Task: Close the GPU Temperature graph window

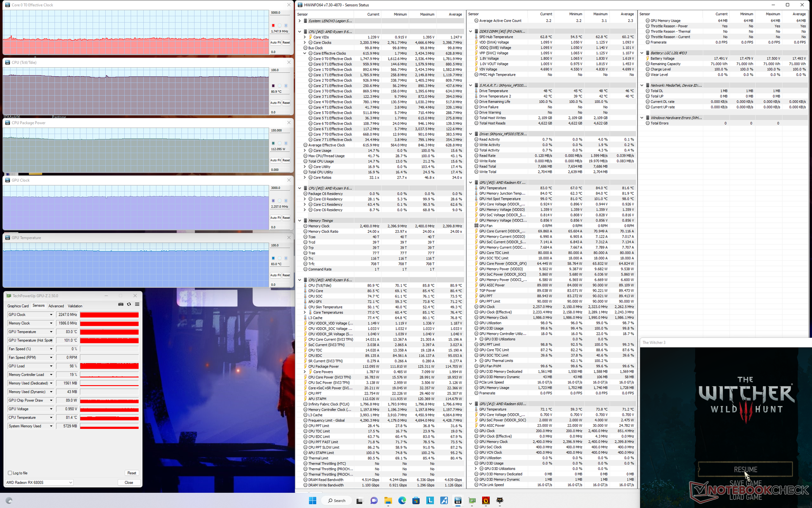Action: click(x=289, y=238)
